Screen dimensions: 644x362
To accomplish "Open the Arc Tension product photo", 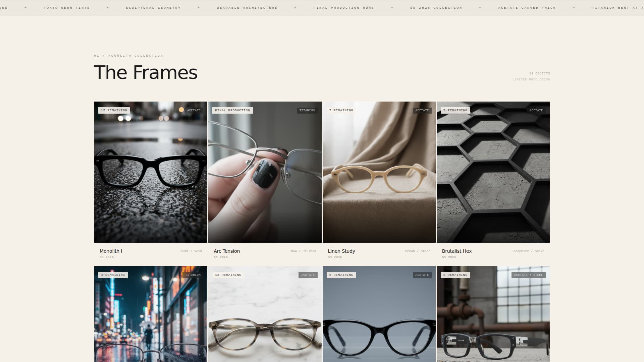I will point(265,172).
